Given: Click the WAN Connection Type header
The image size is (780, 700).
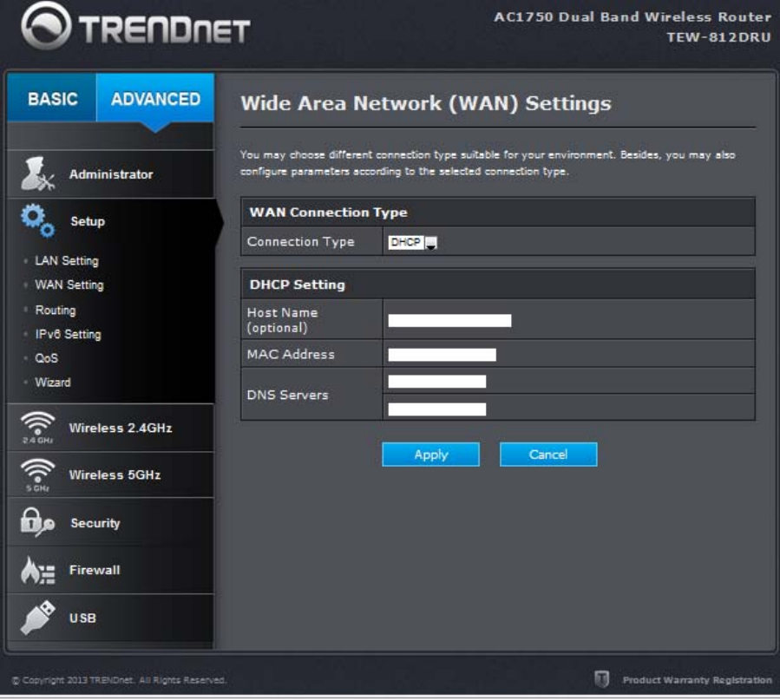Looking at the screenshot, I should pos(328,213).
